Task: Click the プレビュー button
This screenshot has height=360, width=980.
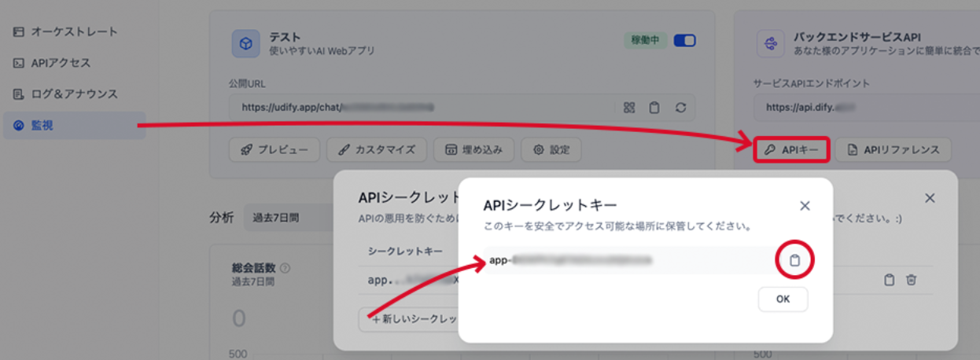Action: point(274,149)
